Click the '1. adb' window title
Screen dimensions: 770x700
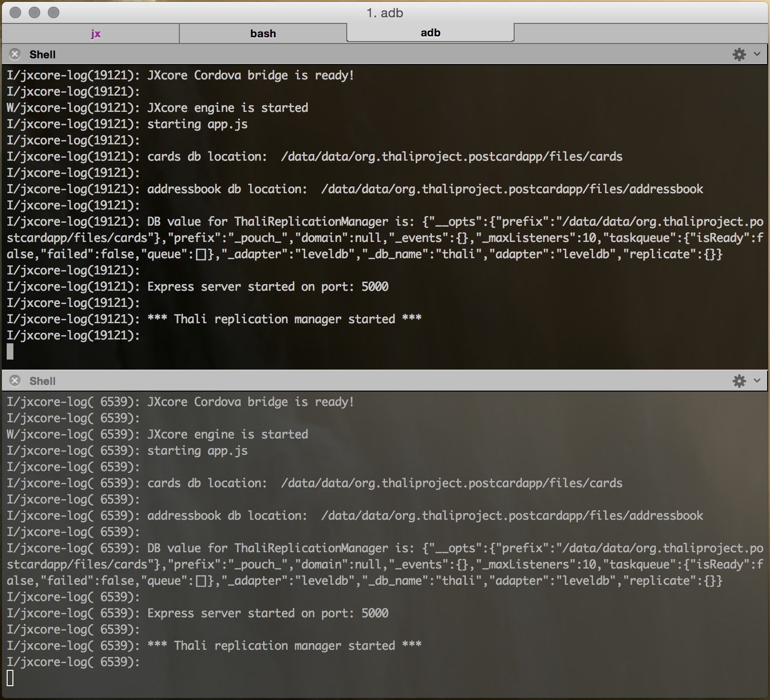point(385,13)
